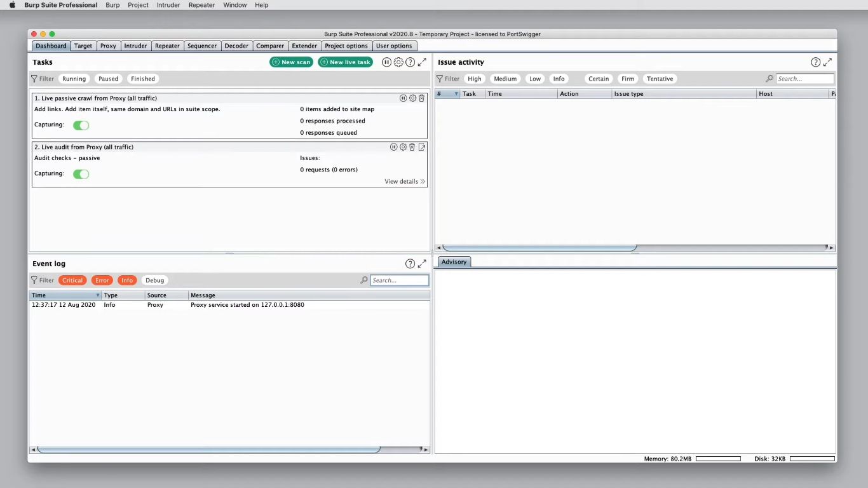The image size is (868, 488).
Task: Open the live audit task in new window
Action: click(x=422, y=147)
